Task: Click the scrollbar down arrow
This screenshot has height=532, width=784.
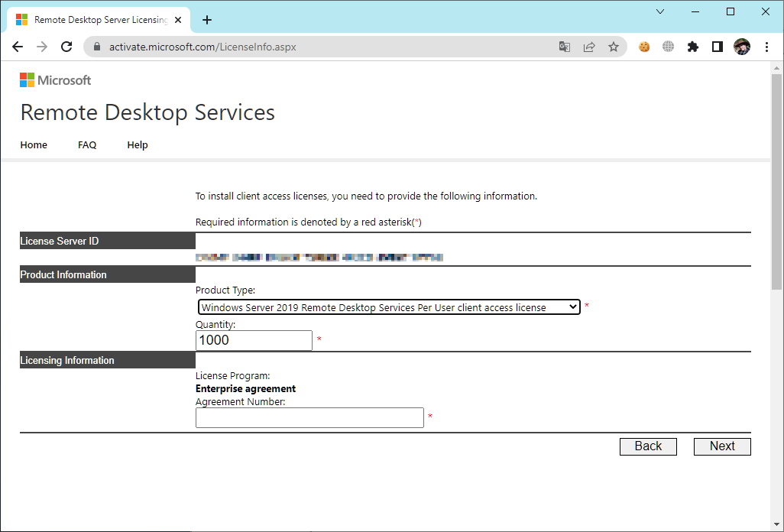Action: (776, 525)
